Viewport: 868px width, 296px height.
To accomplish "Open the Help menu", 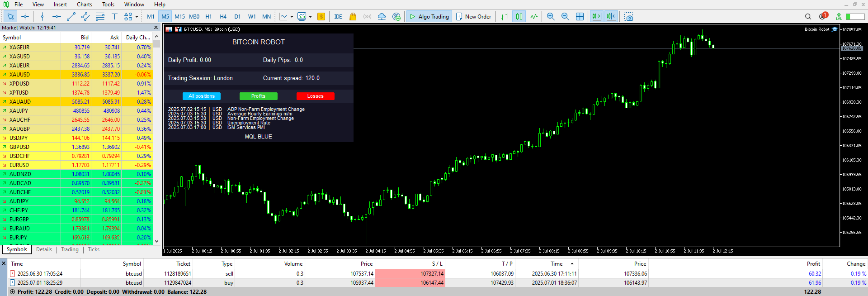I will (160, 5).
